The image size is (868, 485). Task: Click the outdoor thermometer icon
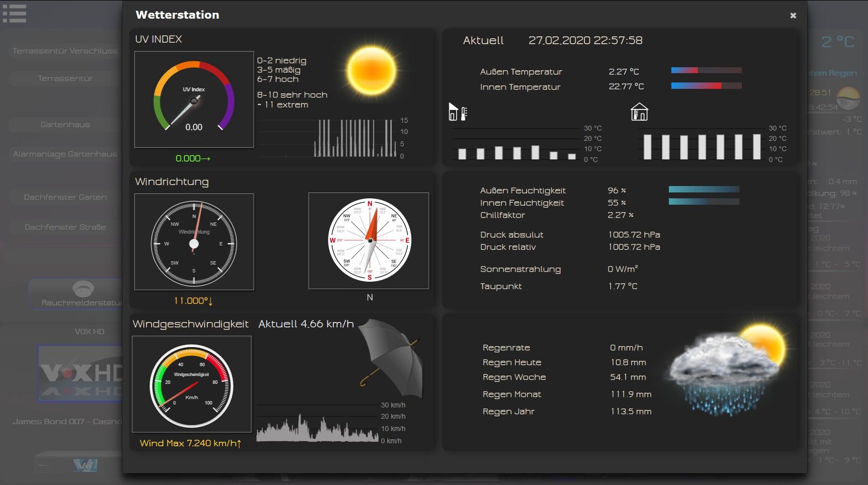point(458,112)
